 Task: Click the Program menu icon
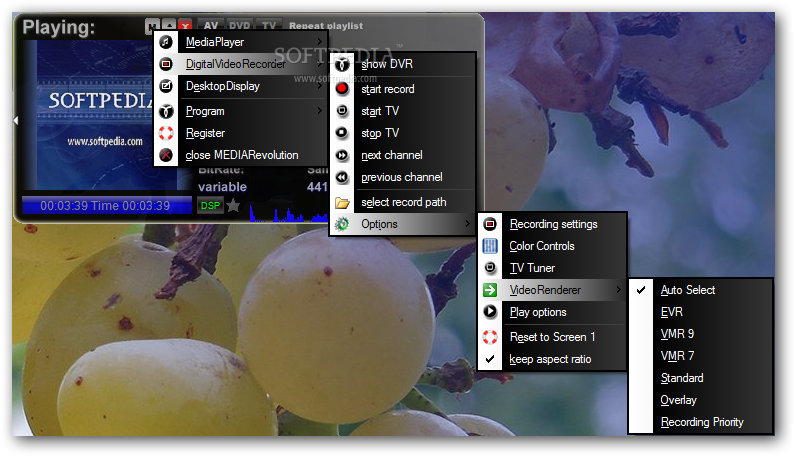pos(166,111)
